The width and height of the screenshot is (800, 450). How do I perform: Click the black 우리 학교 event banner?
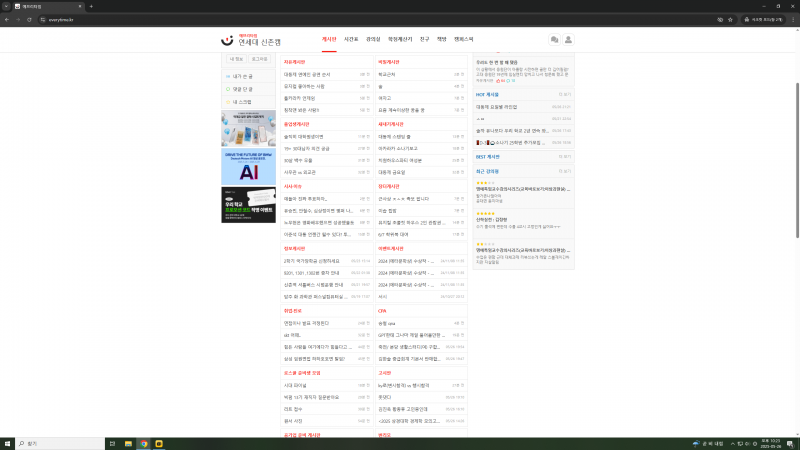click(248, 205)
